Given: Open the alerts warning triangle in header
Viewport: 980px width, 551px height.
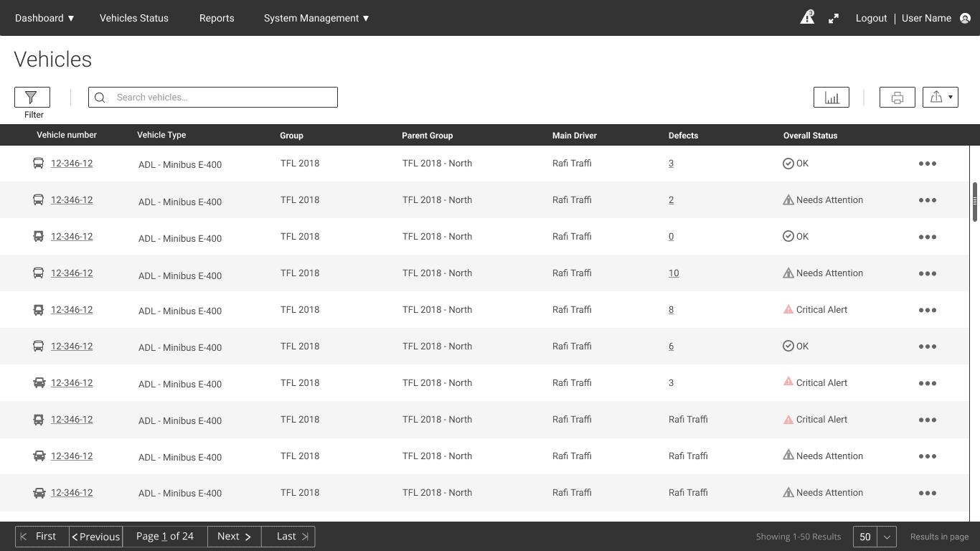Looking at the screenshot, I should tap(807, 18).
